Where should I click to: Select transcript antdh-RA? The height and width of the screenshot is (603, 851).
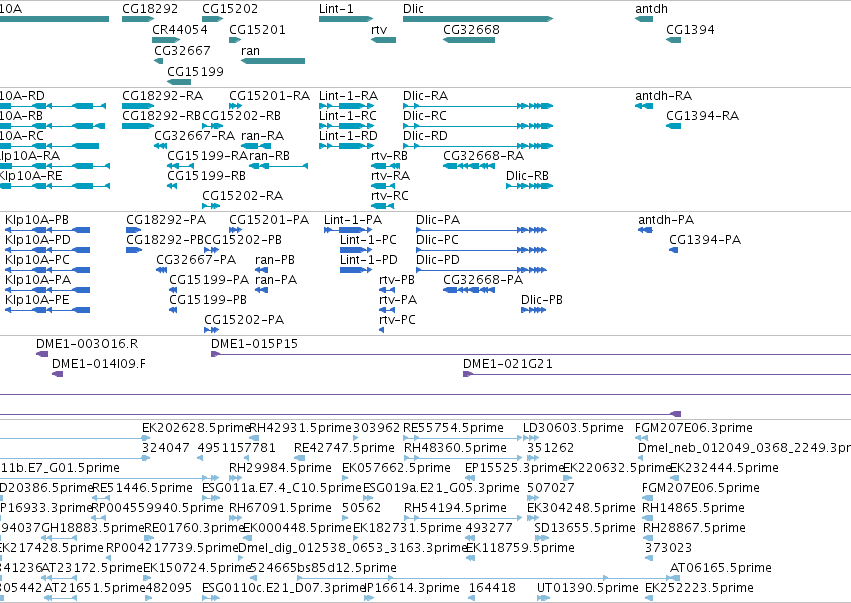point(664,96)
